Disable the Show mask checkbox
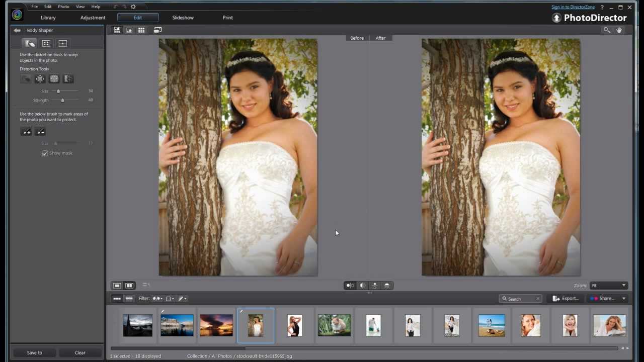Image resolution: width=644 pixels, height=362 pixels. (x=45, y=153)
